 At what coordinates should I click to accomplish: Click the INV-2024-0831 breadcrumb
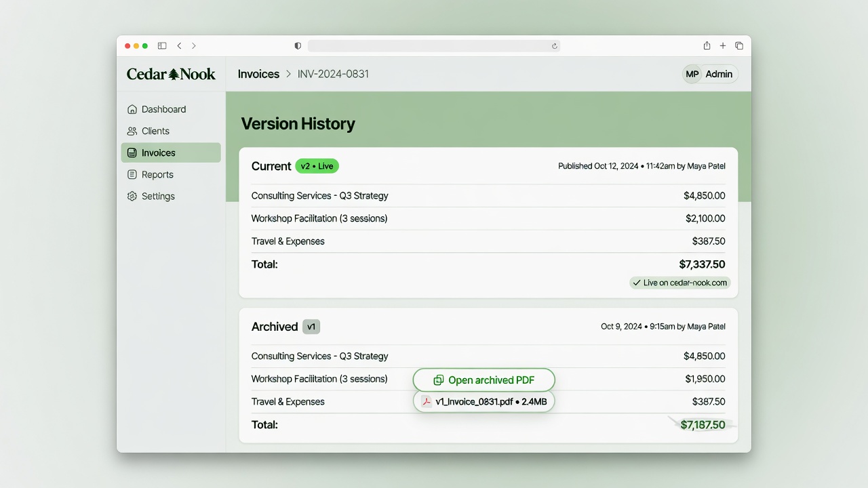pos(333,74)
